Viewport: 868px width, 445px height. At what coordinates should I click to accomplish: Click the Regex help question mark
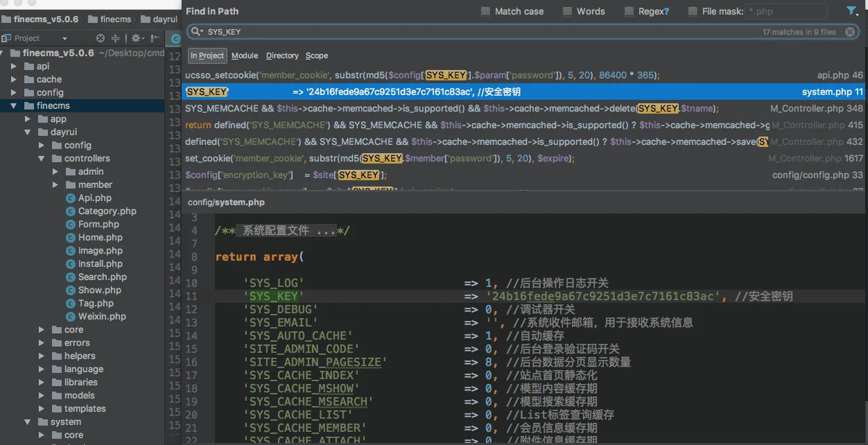click(x=666, y=11)
